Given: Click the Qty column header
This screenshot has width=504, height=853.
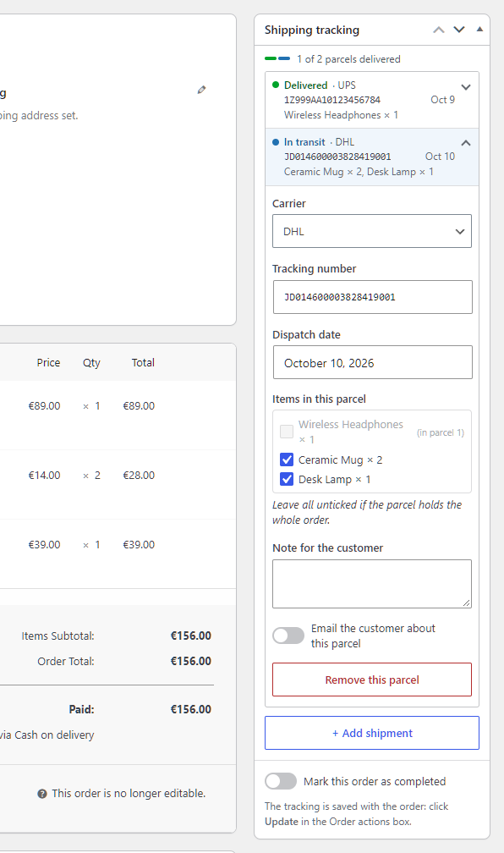Looking at the screenshot, I should tap(91, 363).
